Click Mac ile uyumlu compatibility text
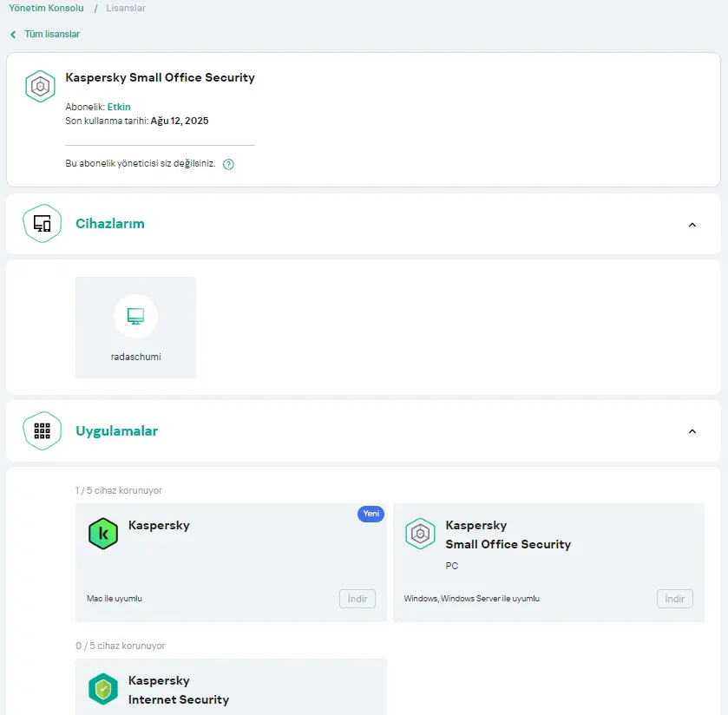The image size is (728, 715). tap(115, 599)
